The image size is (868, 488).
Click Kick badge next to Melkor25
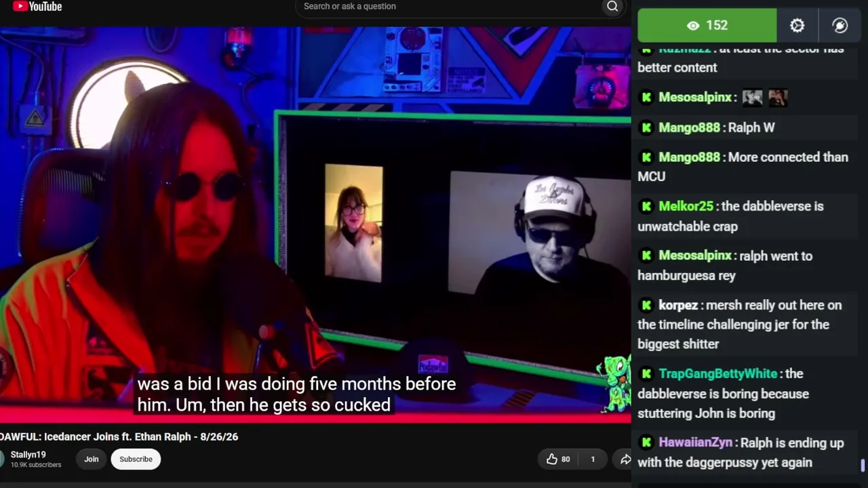point(646,206)
